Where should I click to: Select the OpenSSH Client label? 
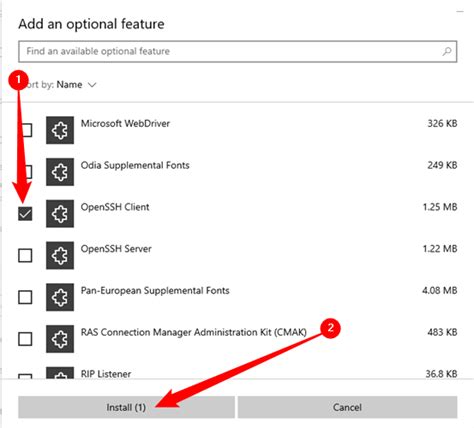(115, 207)
